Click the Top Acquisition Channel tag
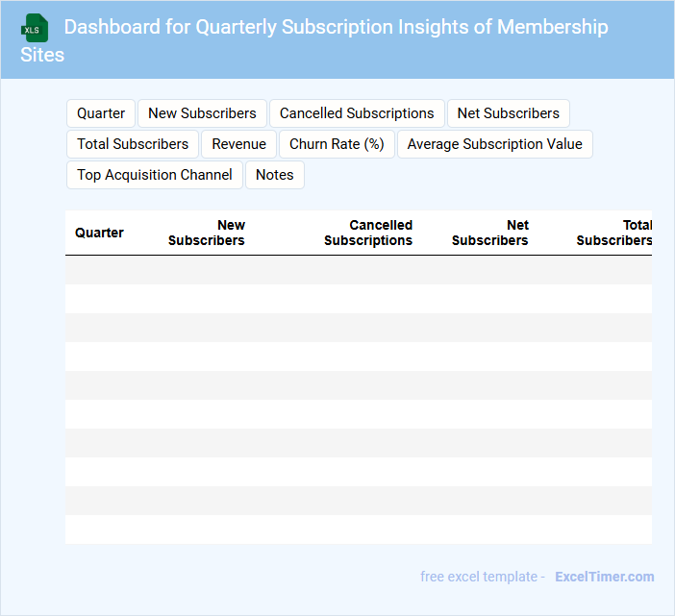 [155, 175]
